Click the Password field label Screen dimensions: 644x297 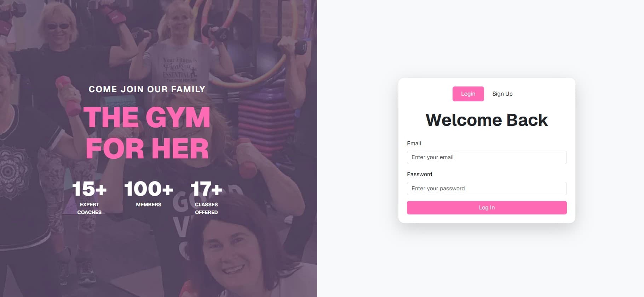click(419, 174)
